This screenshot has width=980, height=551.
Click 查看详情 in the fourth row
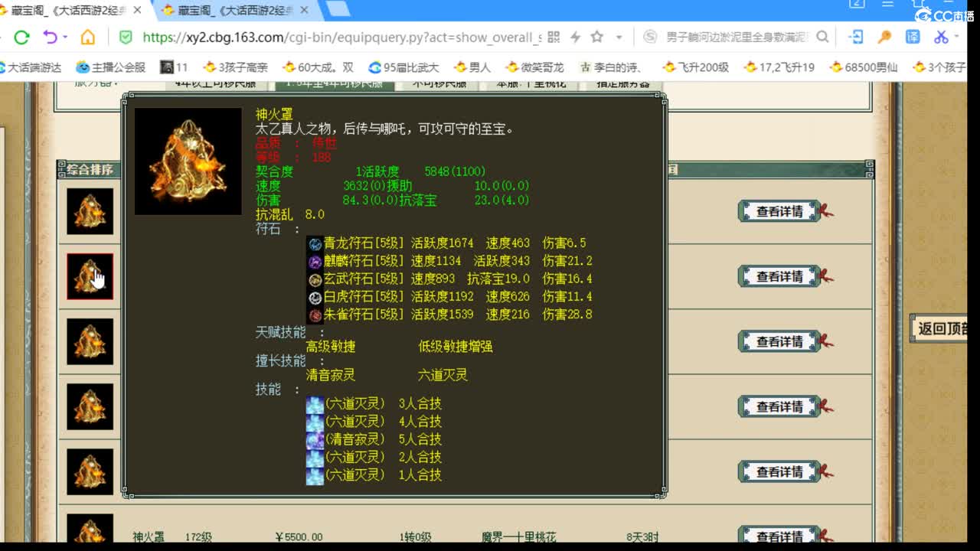click(779, 406)
